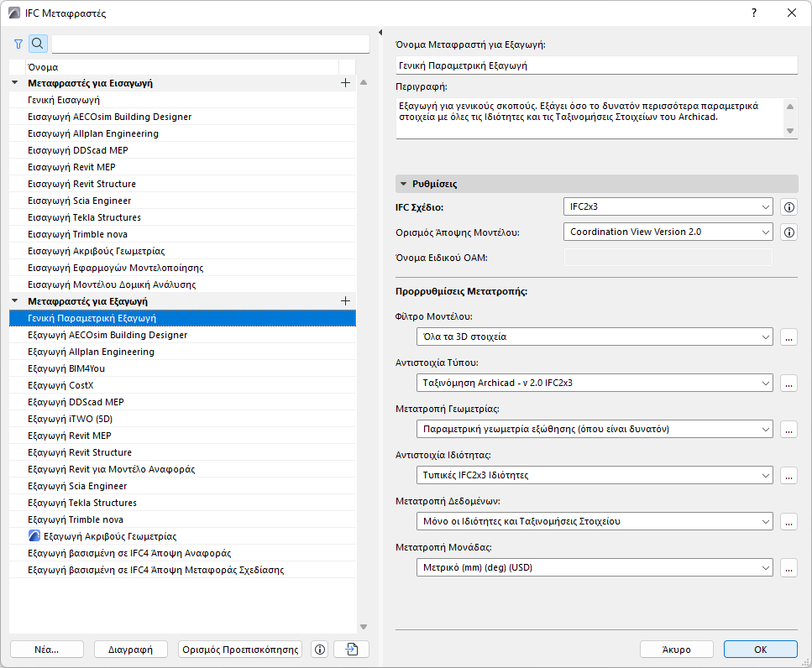Open the Φίλτρο Μοντέλου options ellipsis button
The height and width of the screenshot is (668, 812).
click(788, 337)
